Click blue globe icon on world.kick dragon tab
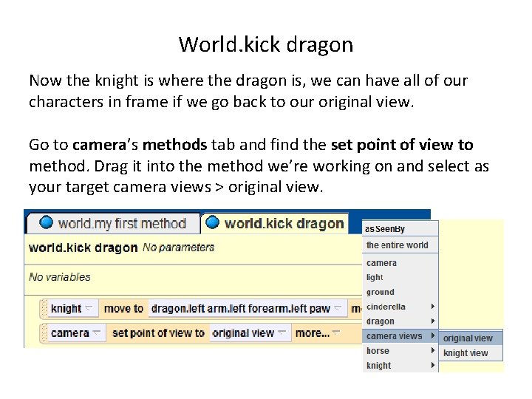Viewport: 532px width, 399px height. tap(212, 222)
